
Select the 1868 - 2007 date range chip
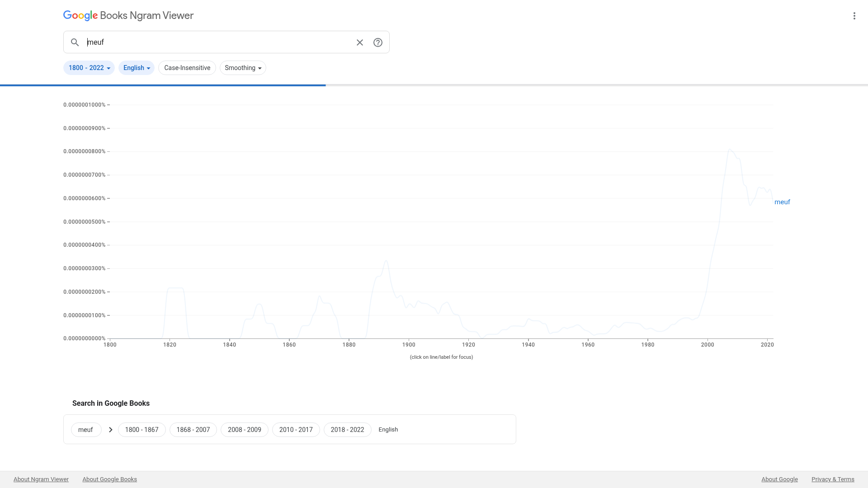click(x=193, y=430)
